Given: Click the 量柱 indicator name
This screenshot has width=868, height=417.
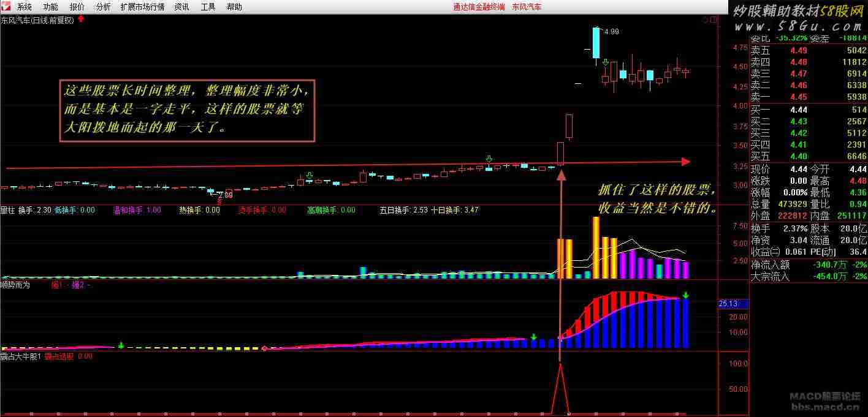Looking at the screenshot, I should coord(7,210).
